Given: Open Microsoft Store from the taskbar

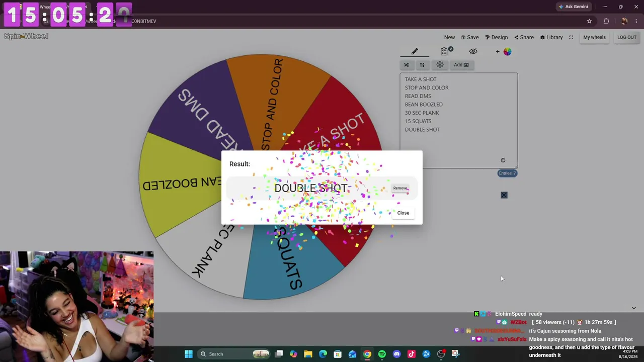Looking at the screenshot, I should pyautogui.click(x=338, y=354).
